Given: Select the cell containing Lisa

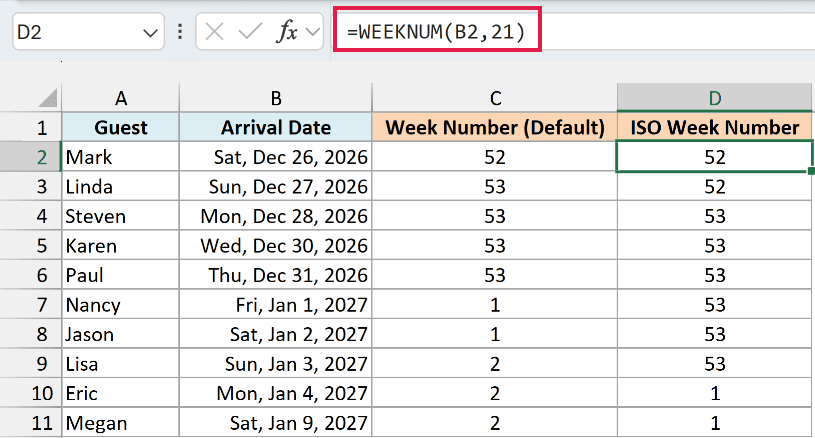Looking at the screenshot, I should point(121,364).
